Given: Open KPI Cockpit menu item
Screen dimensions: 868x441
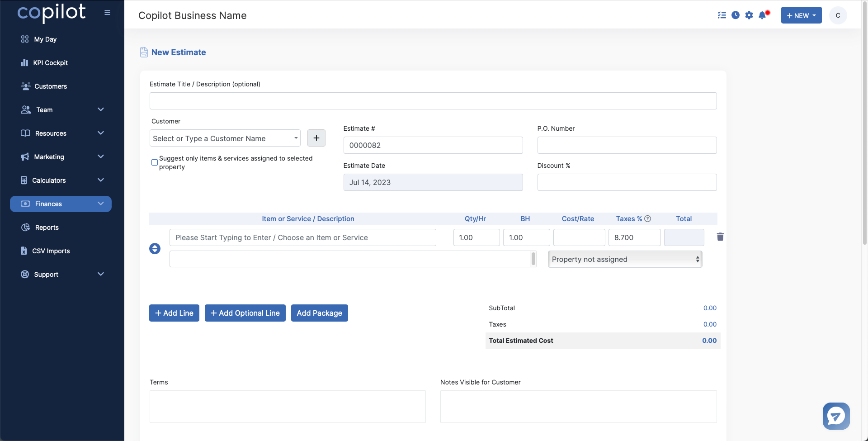Looking at the screenshot, I should [50, 63].
